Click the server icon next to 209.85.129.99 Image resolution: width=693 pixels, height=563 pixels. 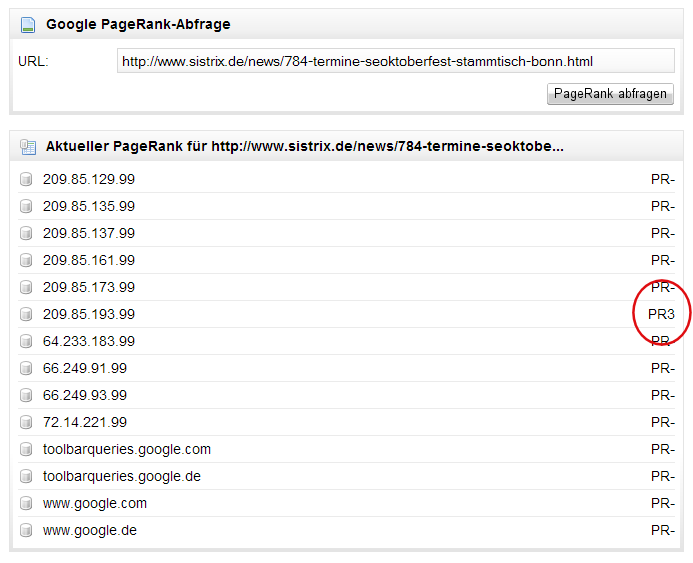click(x=27, y=180)
